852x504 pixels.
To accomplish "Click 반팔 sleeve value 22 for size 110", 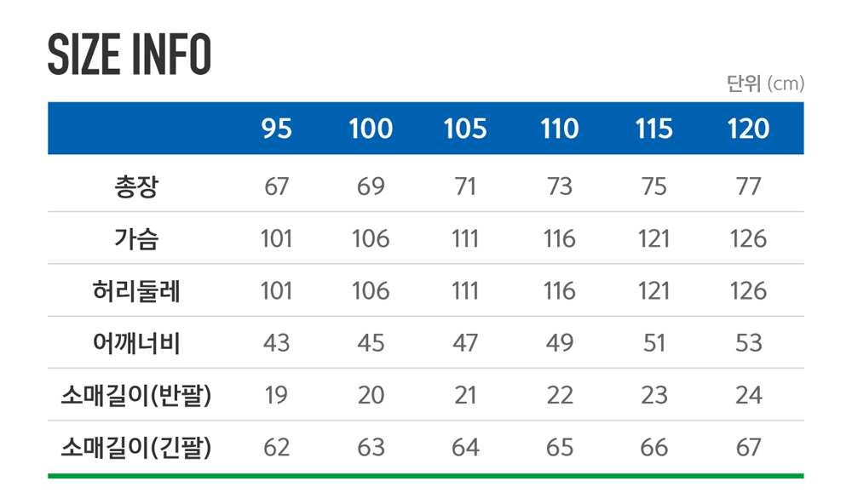I will [x=560, y=395].
